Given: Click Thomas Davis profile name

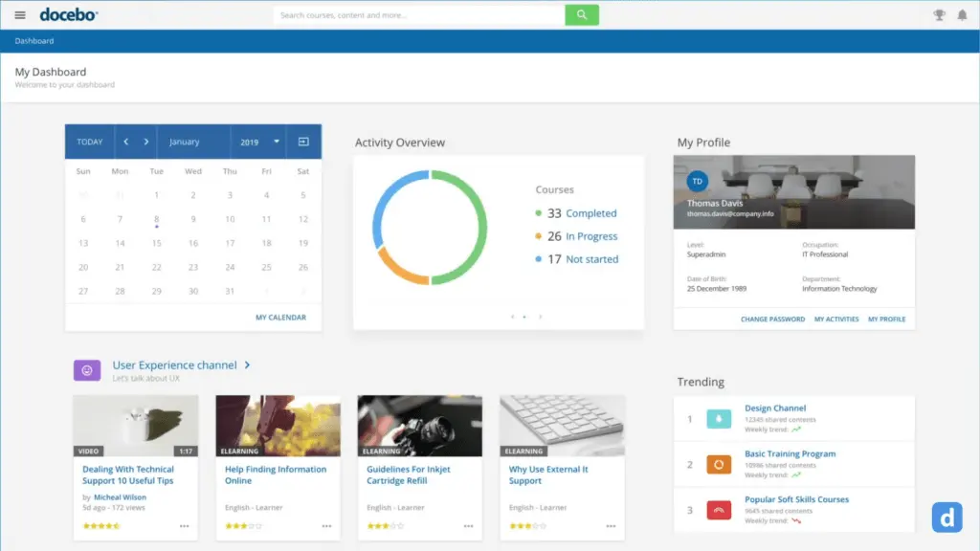Looking at the screenshot, I should tap(714, 203).
